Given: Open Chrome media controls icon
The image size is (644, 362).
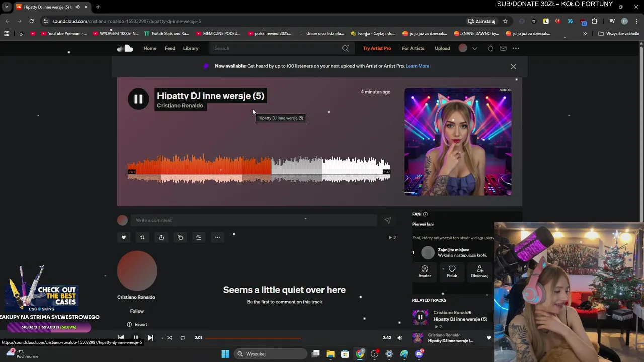Looking at the screenshot, I should (x=612, y=21).
